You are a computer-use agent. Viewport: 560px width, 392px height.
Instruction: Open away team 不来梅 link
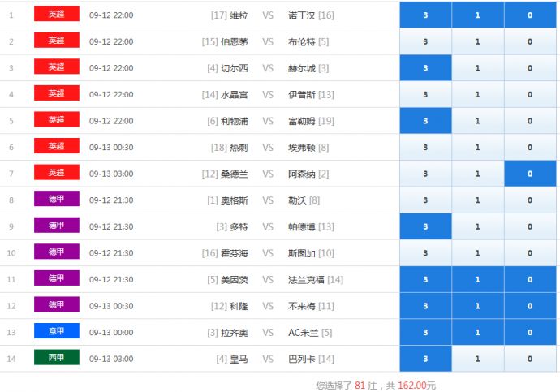(x=302, y=306)
